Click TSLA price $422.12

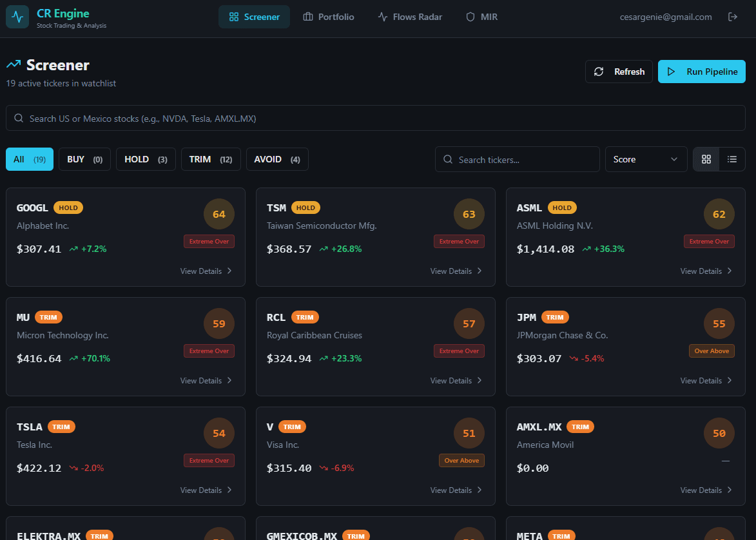[x=39, y=468]
